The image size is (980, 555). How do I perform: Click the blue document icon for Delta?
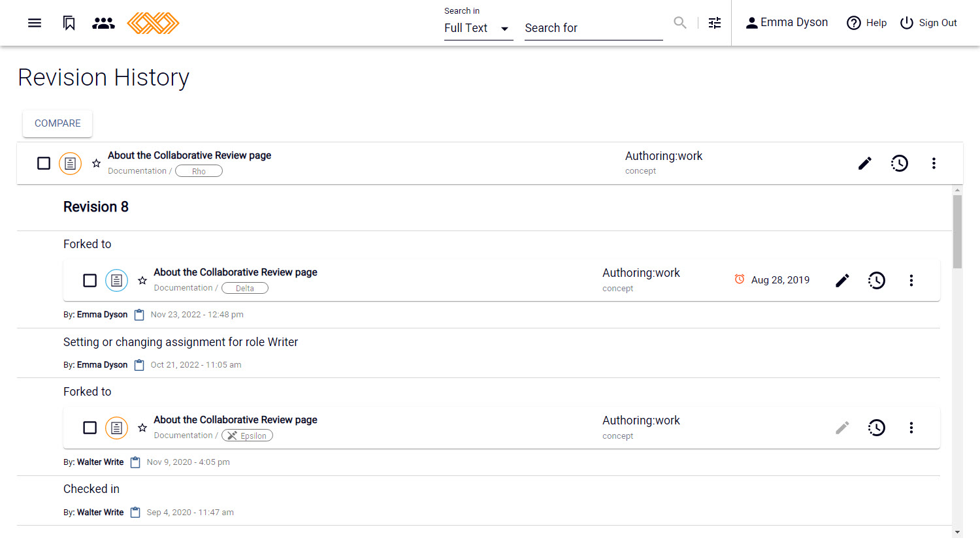117,281
